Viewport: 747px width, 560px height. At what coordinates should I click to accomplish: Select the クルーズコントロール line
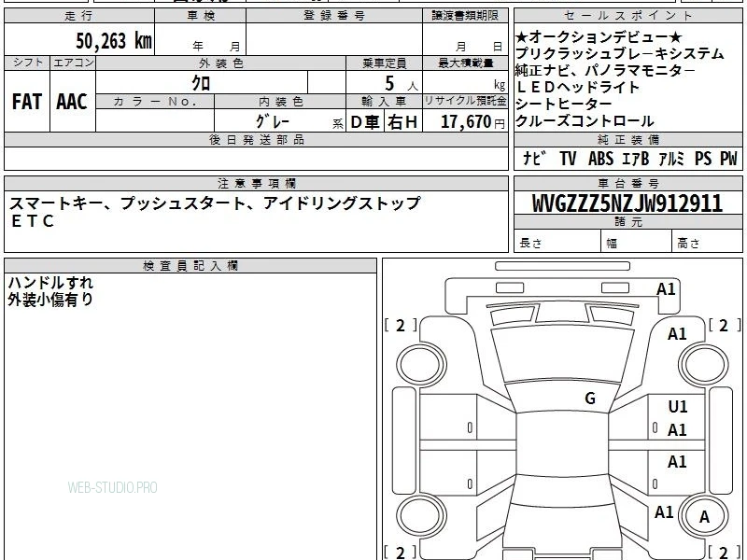pyautogui.click(x=585, y=121)
